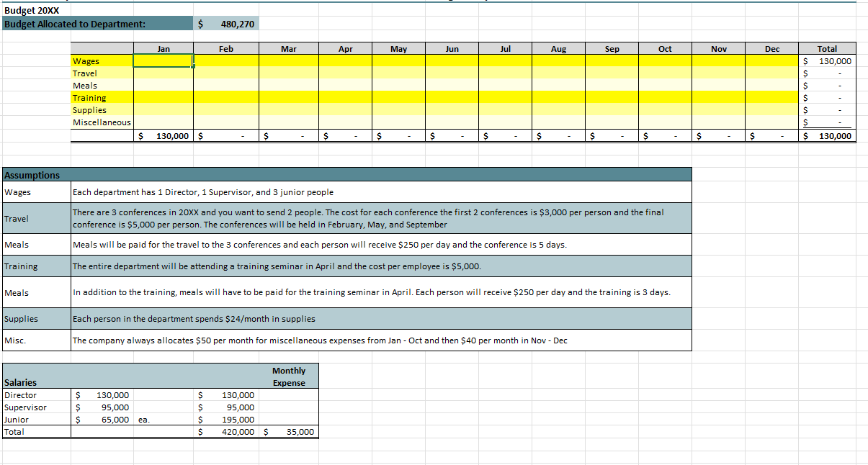Select the Dec column header

771,49
